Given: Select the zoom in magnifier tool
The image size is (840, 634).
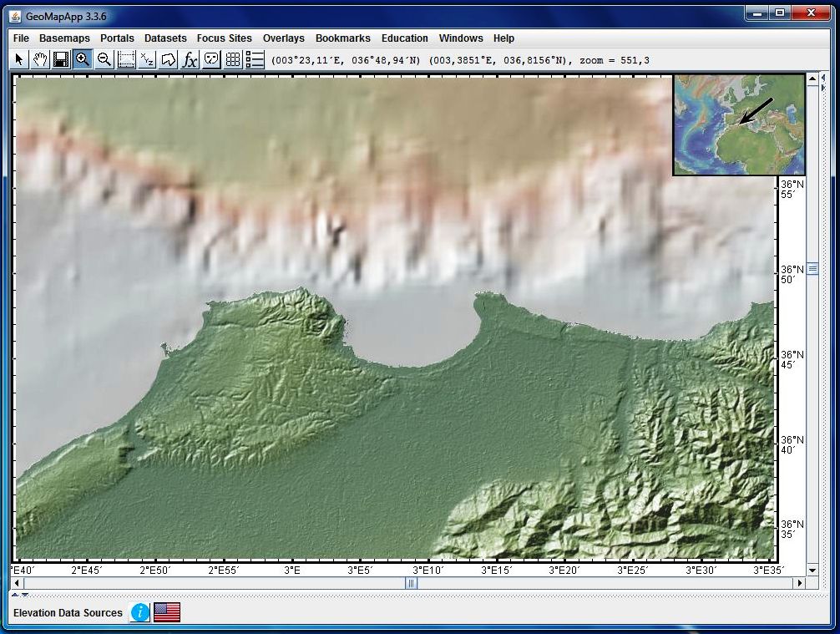Looking at the screenshot, I should coord(82,59).
